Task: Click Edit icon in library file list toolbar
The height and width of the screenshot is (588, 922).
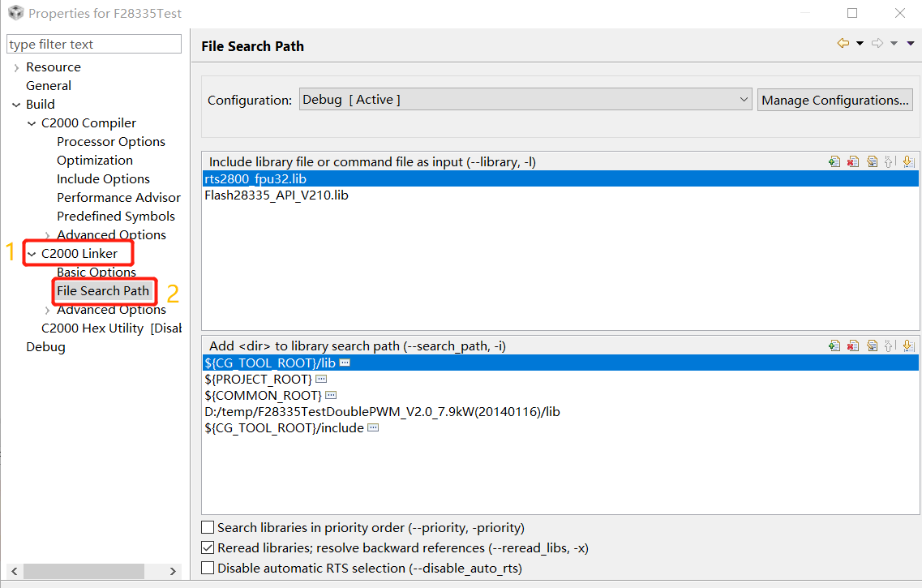Action: pos(872,161)
